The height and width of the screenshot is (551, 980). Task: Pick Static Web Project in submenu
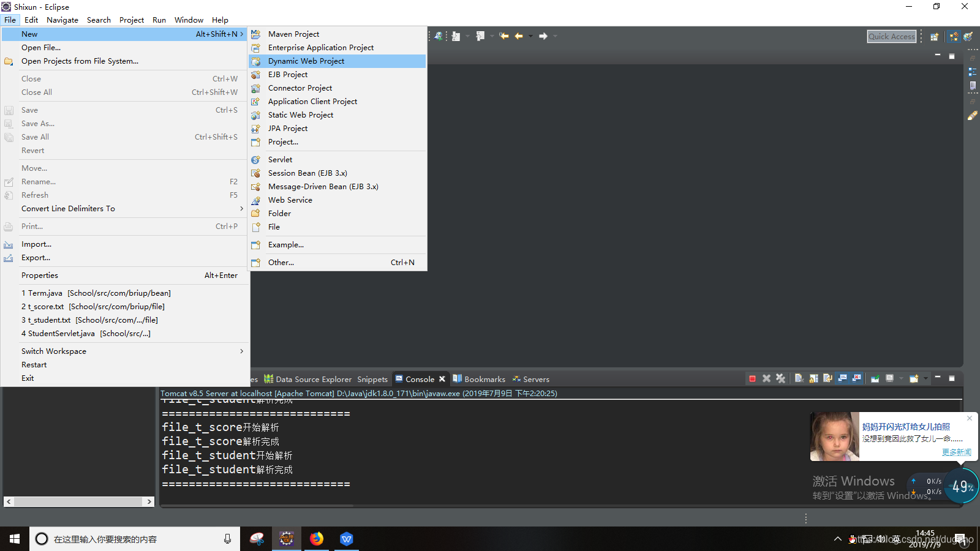[337, 115]
